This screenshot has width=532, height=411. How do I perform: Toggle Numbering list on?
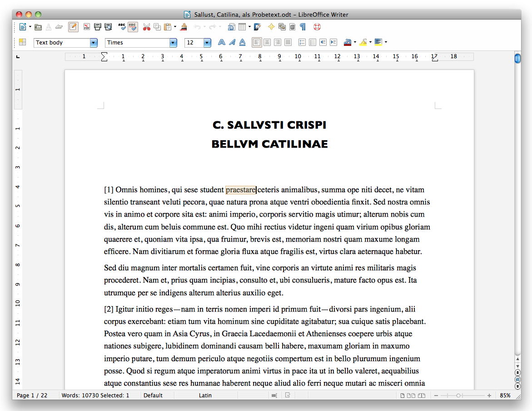click(x=302, y=42)
